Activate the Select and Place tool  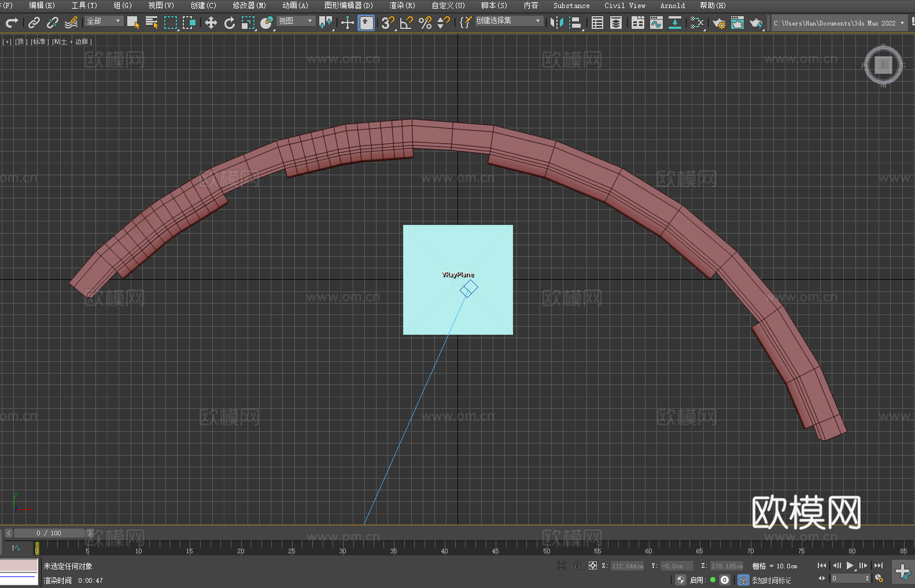[x=267, y=23]
